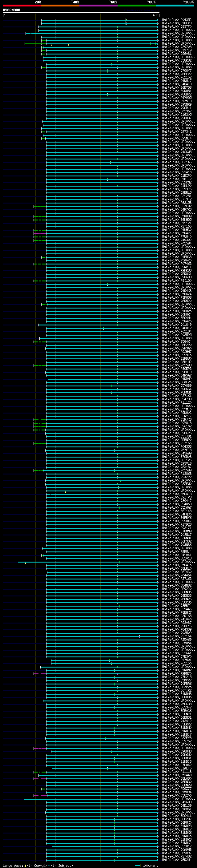Open the hit UniRef100_Q1WLX8

177,23
